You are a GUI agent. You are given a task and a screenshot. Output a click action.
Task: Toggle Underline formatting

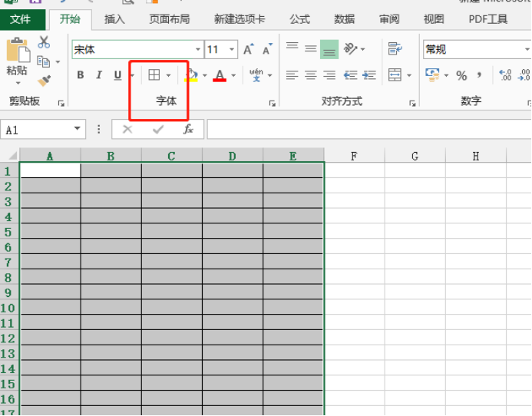117,75
